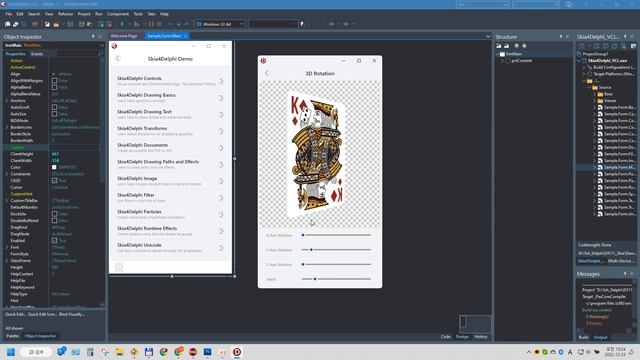Click the red Delphi app icon in the taskbar
640x360 pixels.
[237, 352]
